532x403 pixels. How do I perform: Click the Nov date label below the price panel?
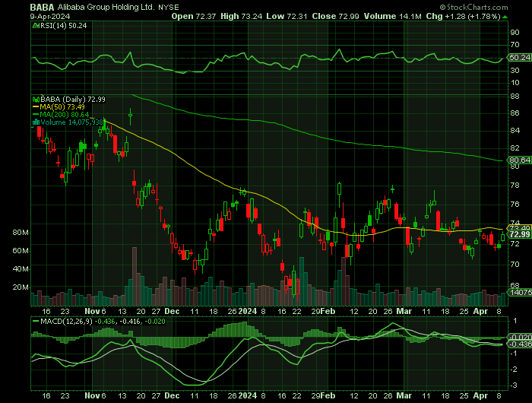[x=92, y=311]
